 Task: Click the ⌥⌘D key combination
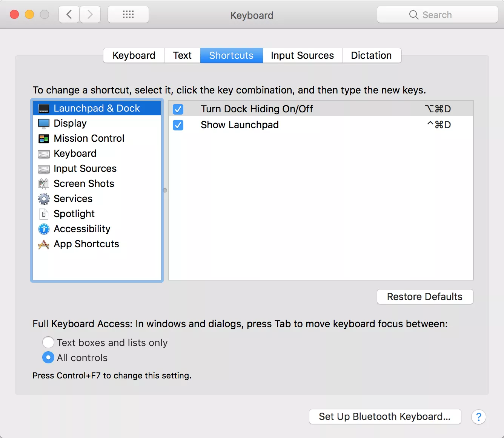pyautogui.click(x=438, y=109)
